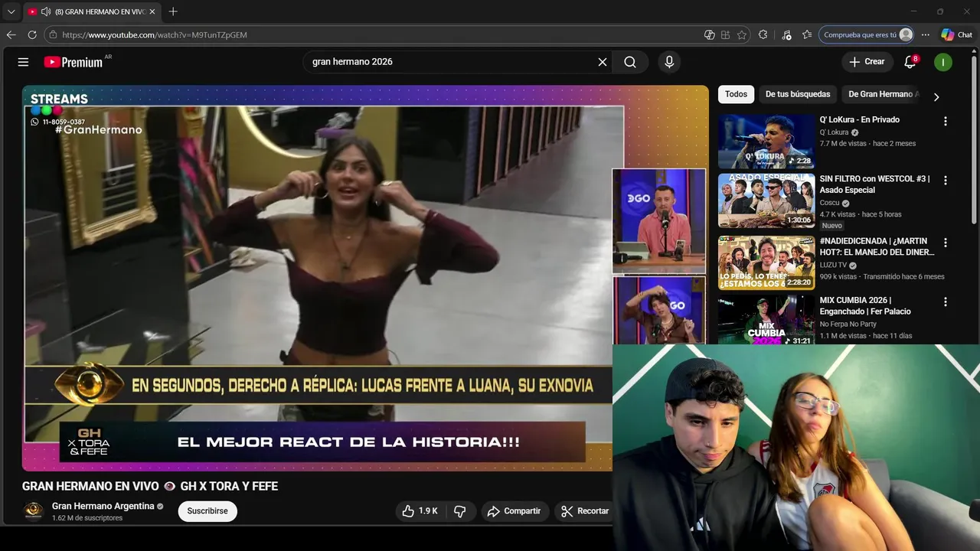The height and width of the screenshot is (551, 980).
Task: Click the video title GRAN HERMANO EN VIVO
Action: tap(150, 486)
